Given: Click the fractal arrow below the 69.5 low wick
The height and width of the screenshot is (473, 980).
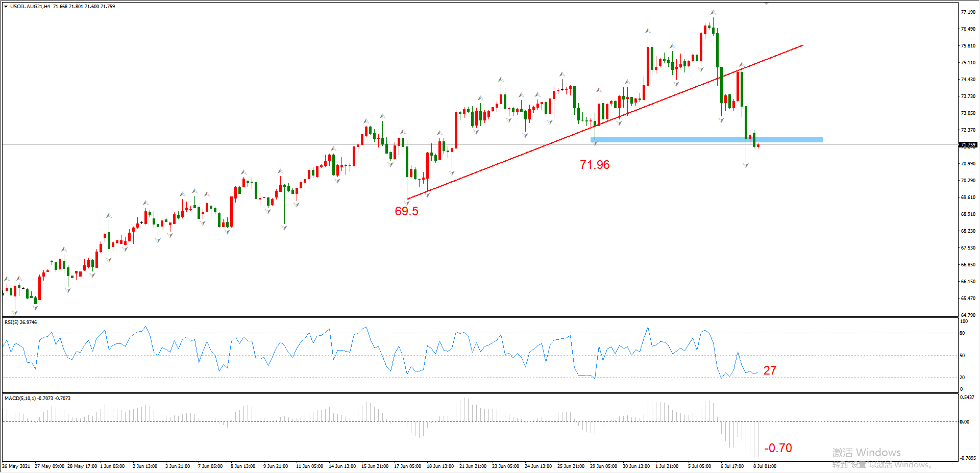Looking at the screenshot, I should pyautogui.click(x=407, y=203).
